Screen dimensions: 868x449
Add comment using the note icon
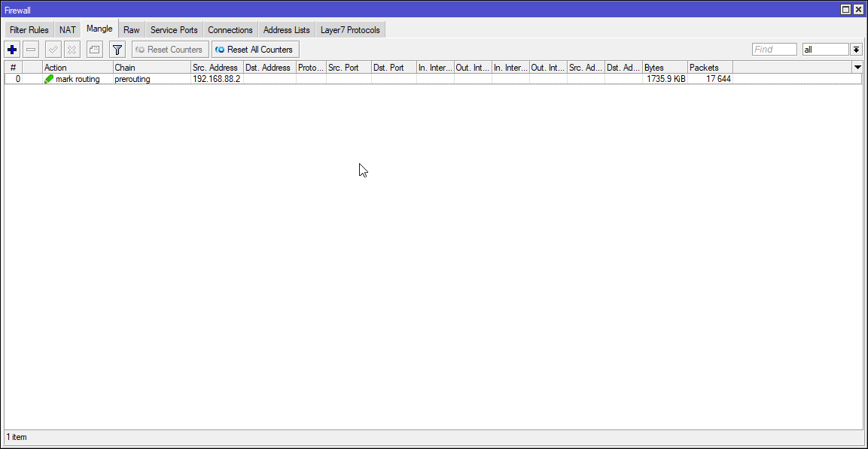(95, 50)
